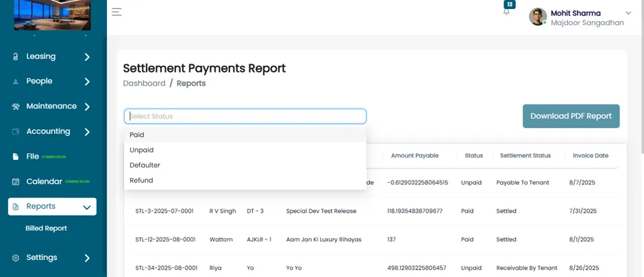Click Receivable By Tenant settlement status
Viewport: 644px width, 277px height.
527,268
